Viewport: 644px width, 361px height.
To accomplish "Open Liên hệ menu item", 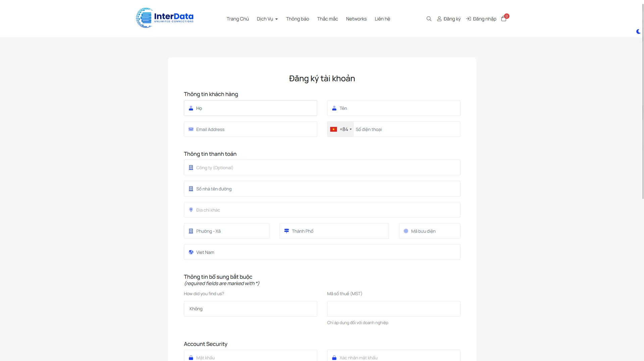I will coord(382,19).
